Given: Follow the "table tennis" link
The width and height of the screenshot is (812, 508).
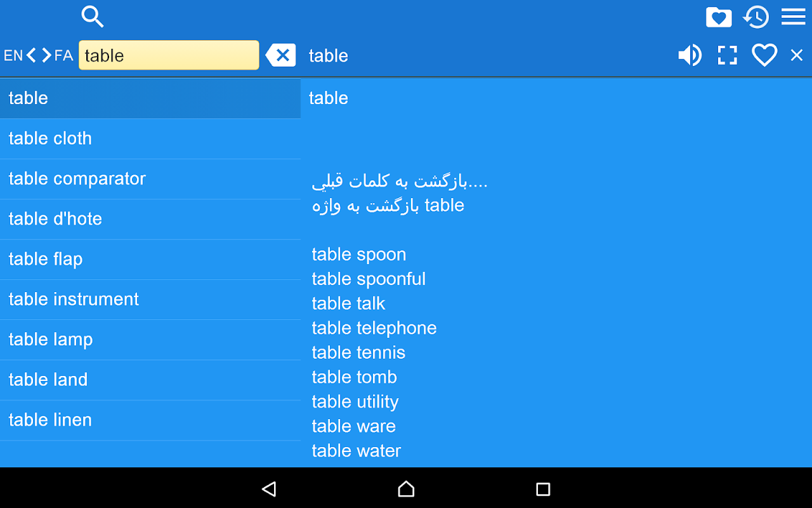Looking at the screenshot, I should tap(358, 352).
